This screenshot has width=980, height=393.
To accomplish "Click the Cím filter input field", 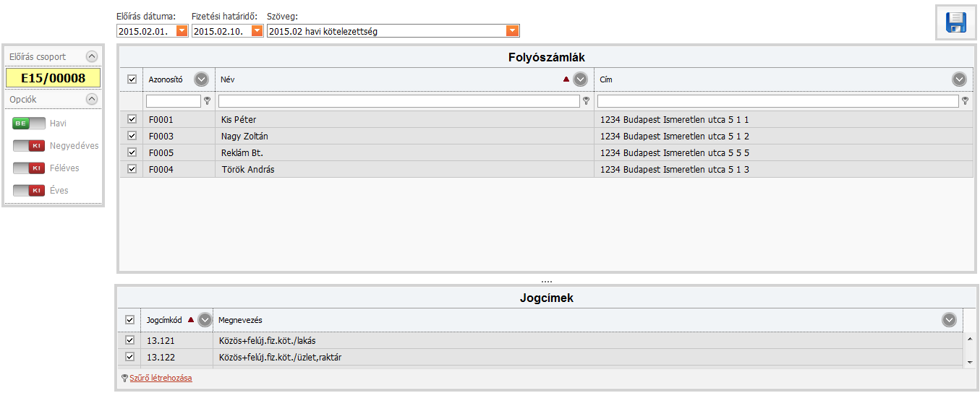I will 778,101.
